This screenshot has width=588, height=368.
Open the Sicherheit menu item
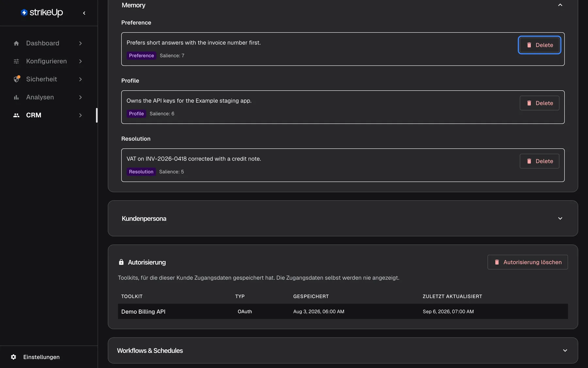48,79
